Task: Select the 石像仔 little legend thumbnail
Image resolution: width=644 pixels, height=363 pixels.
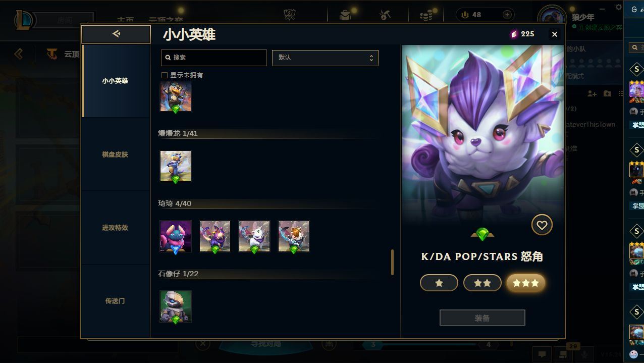Action: point(176,306)
